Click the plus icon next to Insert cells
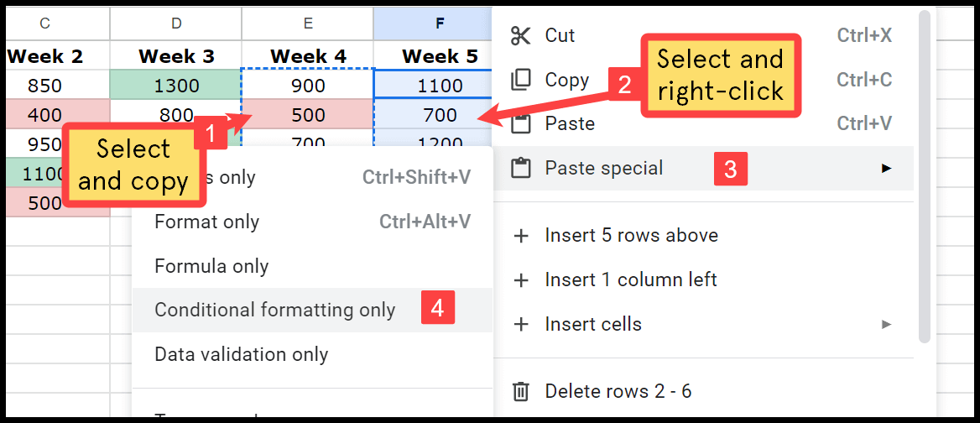This screenshot has width=980, height=423. [x=520, y=324]
